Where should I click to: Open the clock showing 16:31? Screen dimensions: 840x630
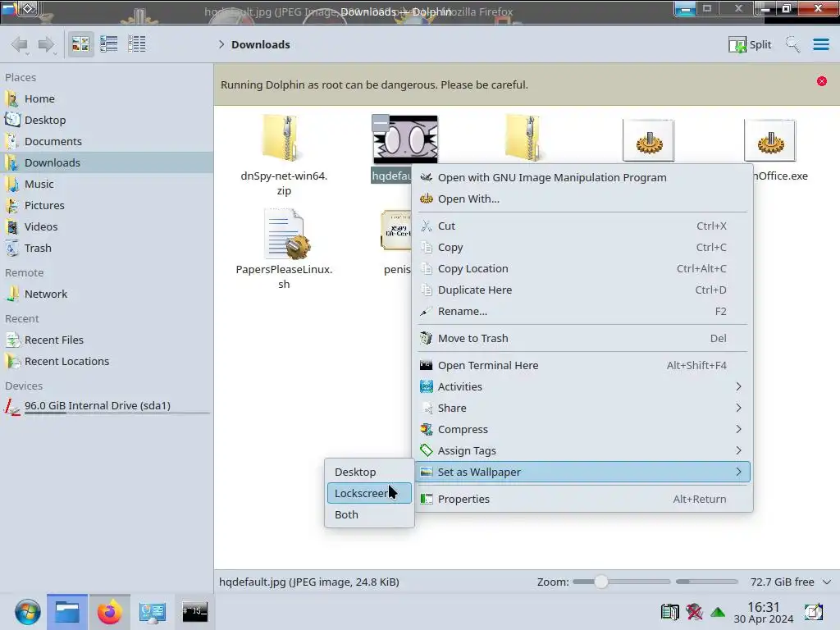point(764,612)
